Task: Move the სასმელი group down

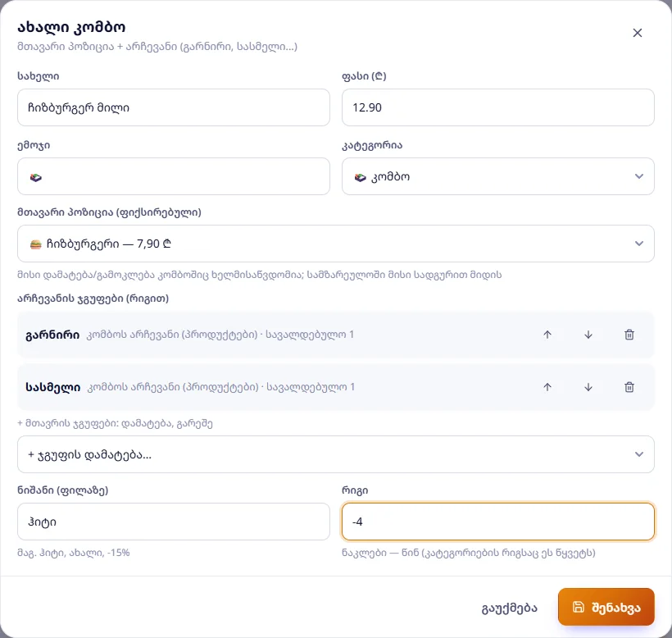Action: click(588, 387)
